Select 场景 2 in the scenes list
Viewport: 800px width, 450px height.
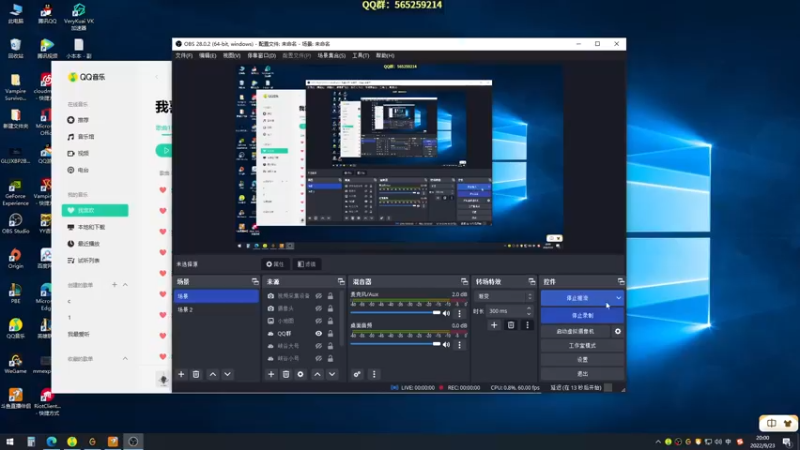click(216, 310)
